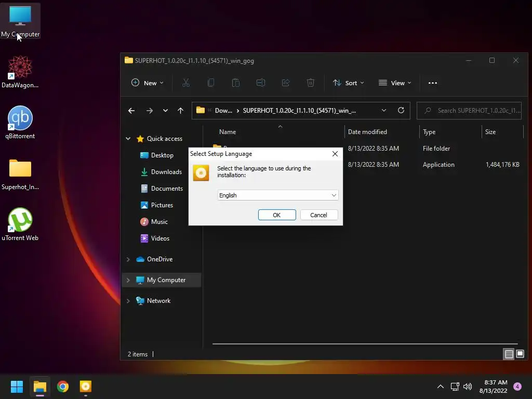Select Network in sidebar

coord(158,301)
